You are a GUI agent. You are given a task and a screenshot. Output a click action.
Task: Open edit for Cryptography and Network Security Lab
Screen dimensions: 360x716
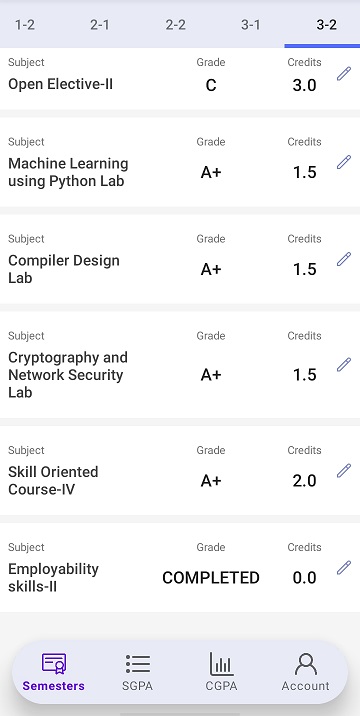click(344, 364)
